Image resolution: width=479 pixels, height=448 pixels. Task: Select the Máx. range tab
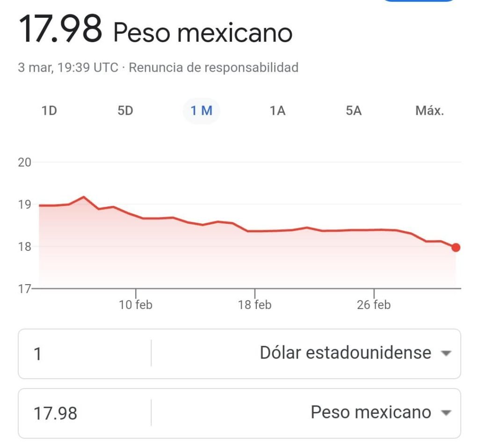click(x=429, y=111)
